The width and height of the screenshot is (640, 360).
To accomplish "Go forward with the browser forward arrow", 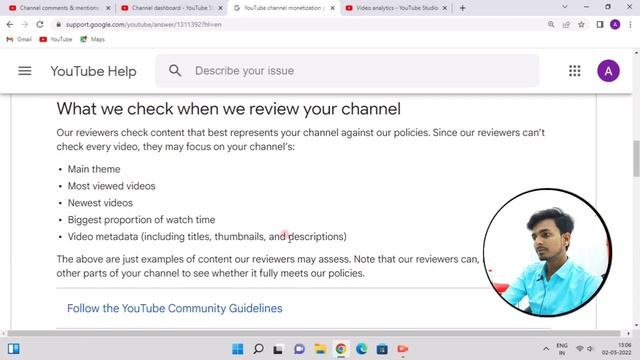I will coord(24,24).
